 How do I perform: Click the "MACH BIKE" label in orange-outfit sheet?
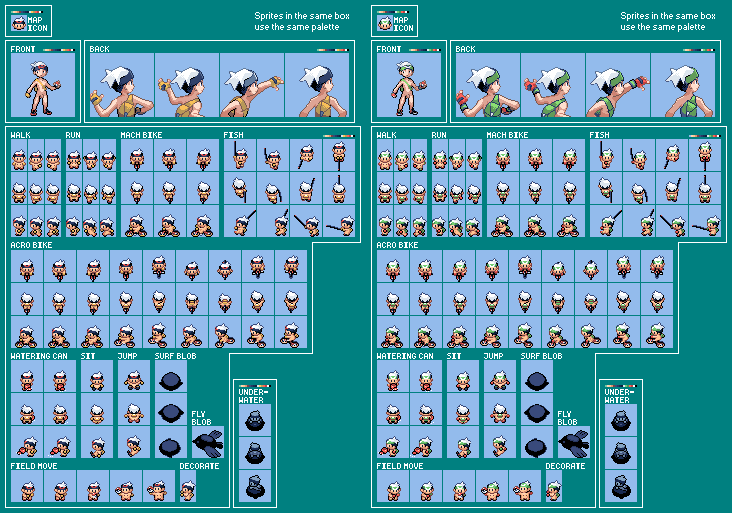pyautogui.click(x=141, y=135)
